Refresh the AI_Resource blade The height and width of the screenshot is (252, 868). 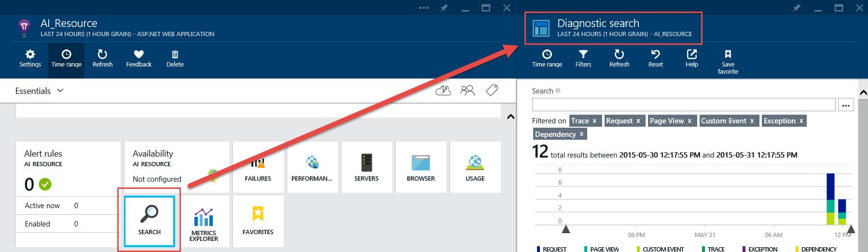[102, 58]
